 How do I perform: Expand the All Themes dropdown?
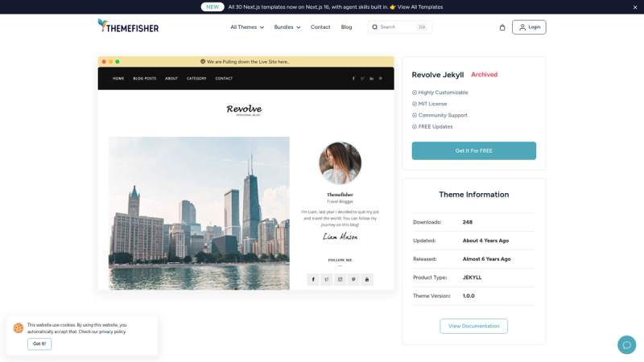(247, 27)
